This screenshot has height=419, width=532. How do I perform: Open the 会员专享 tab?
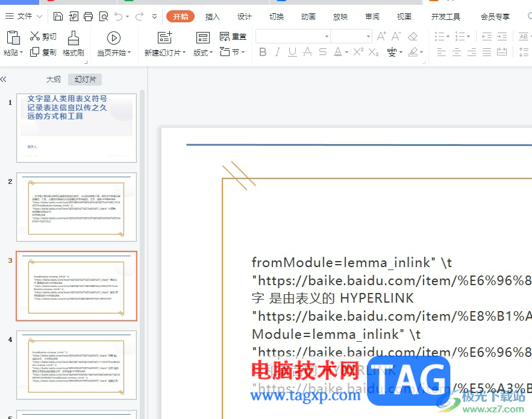click(x=495, y=17)
